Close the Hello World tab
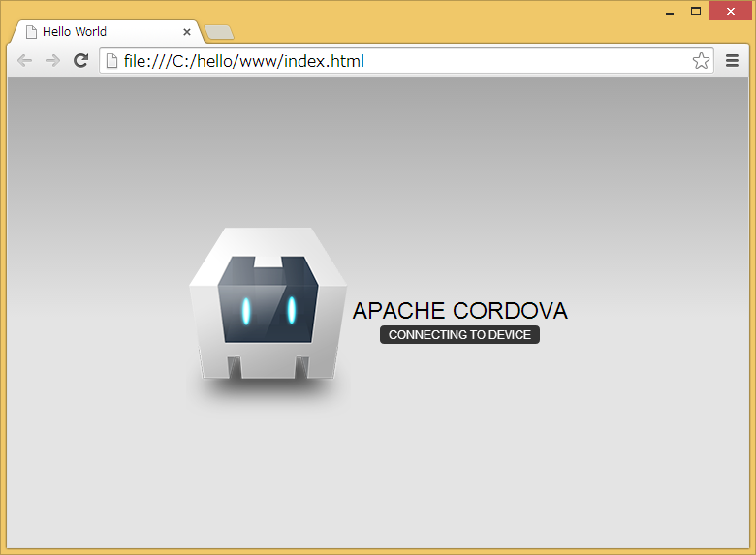This screenshot has height=555, width=756. 187,32
